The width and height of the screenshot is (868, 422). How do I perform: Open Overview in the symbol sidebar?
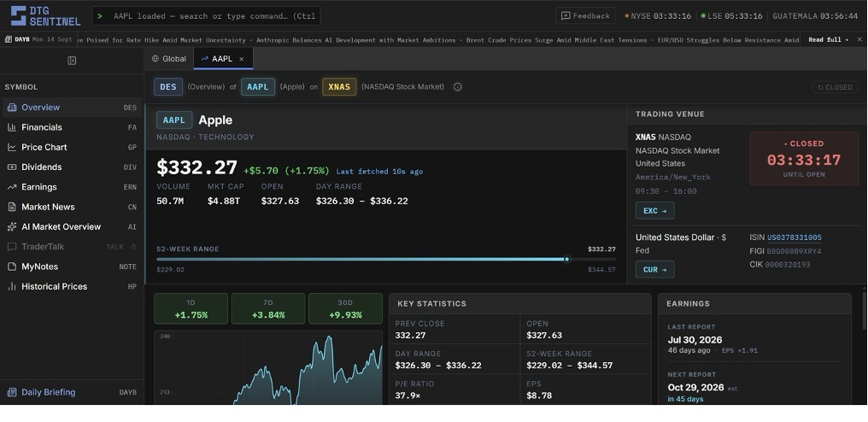coord(72,108)
